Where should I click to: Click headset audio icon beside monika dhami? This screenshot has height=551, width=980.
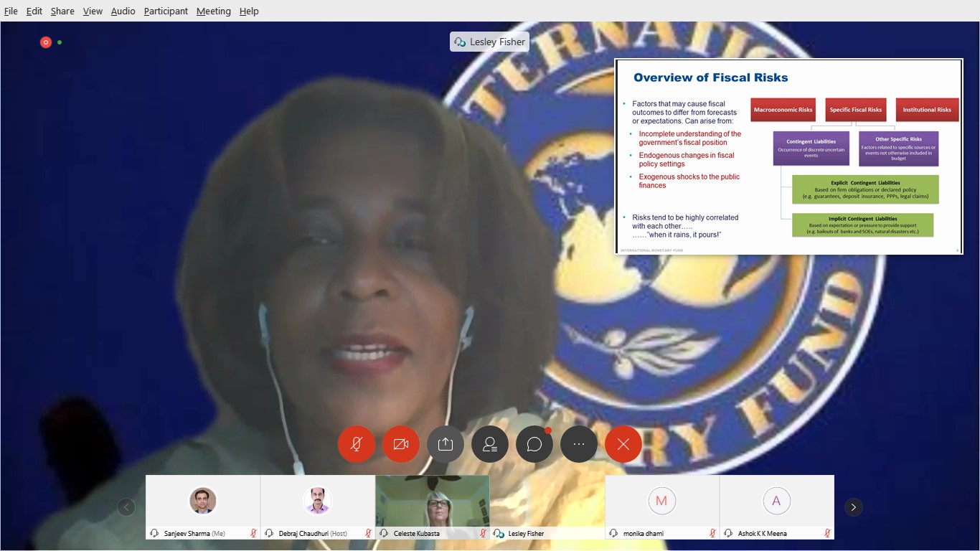pos(613,533)
